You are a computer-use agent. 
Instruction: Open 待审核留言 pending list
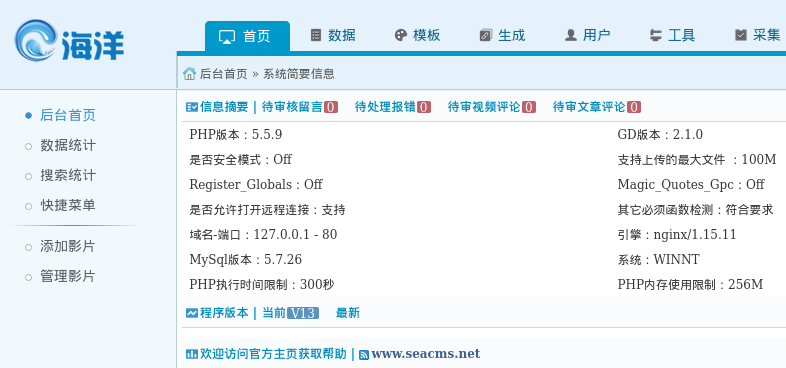tap(292, 107)
